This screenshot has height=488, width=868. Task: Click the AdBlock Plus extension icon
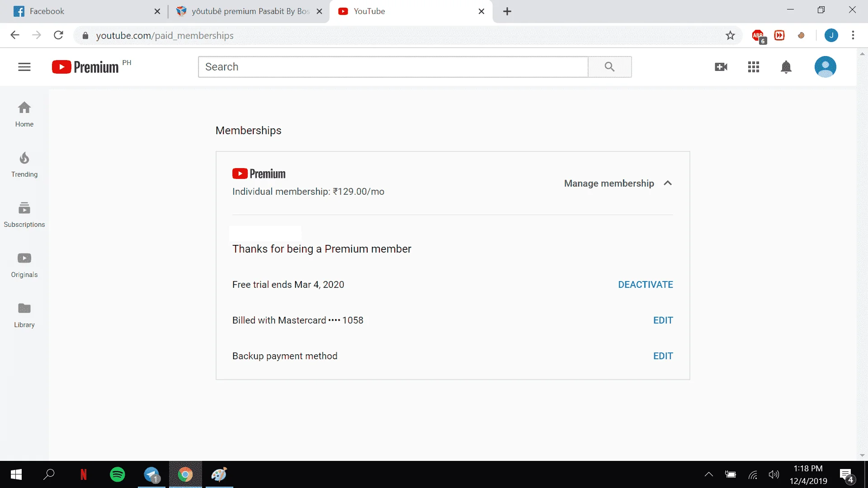click(x=758, y=36)
